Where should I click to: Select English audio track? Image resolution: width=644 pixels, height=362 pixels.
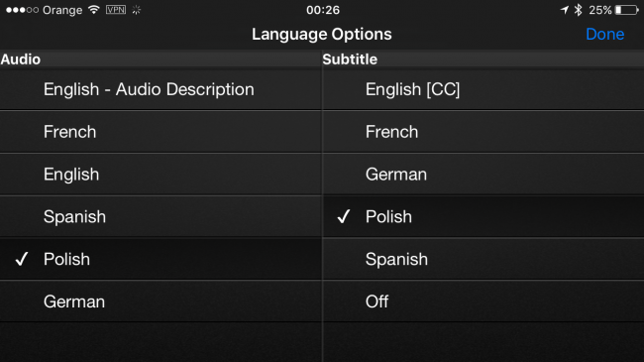161,175
